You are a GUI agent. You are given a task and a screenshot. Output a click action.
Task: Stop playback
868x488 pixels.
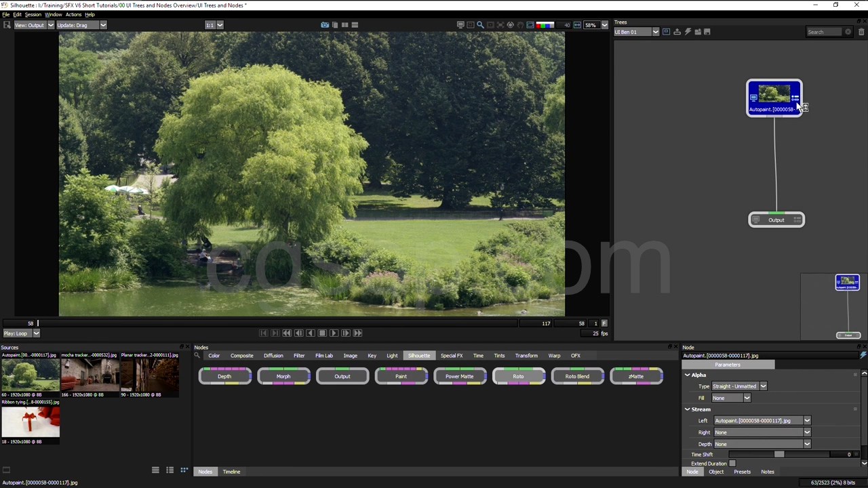coord(322,333)
